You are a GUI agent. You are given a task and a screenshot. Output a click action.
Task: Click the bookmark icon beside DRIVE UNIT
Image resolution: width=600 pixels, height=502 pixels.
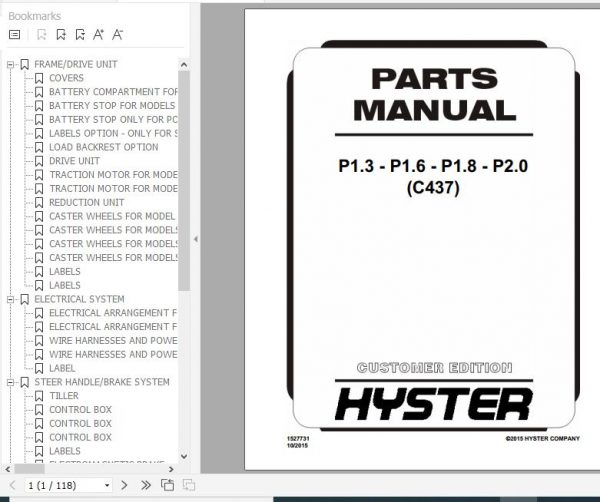point(39,161)
